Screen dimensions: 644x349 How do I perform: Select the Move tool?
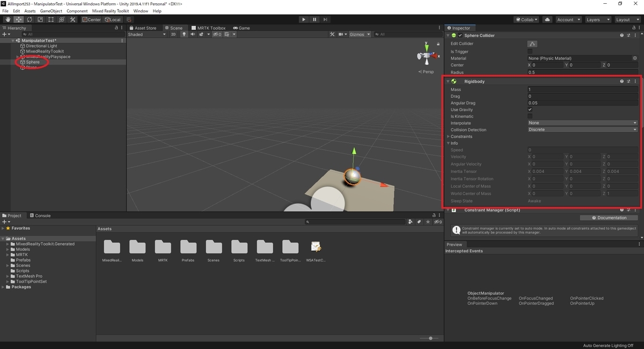18,20
